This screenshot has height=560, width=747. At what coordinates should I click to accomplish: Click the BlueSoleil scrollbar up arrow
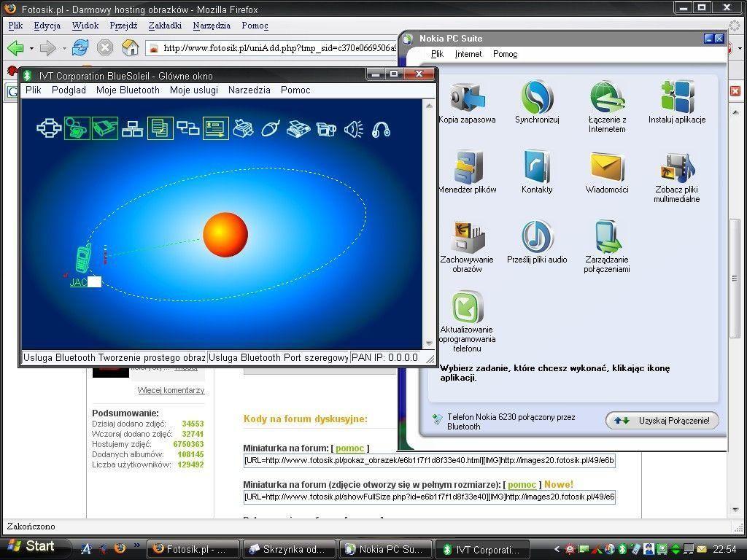[429, 105]
